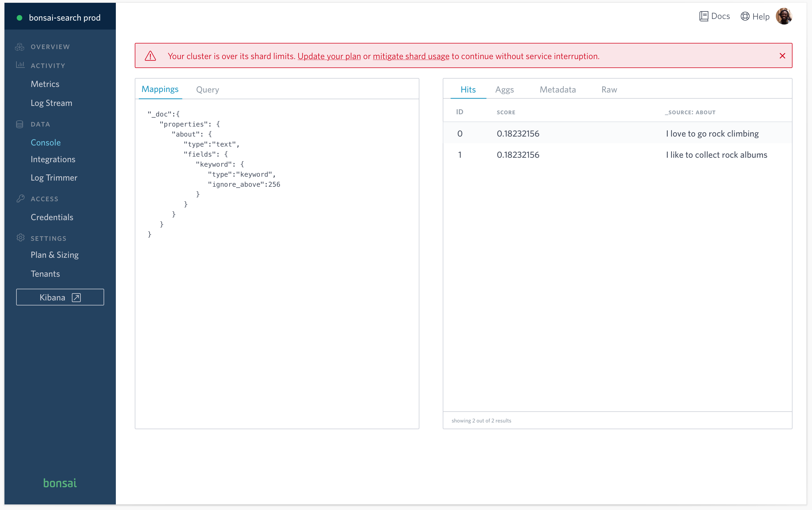Open the bonsai-search prod cluster name

65,18
